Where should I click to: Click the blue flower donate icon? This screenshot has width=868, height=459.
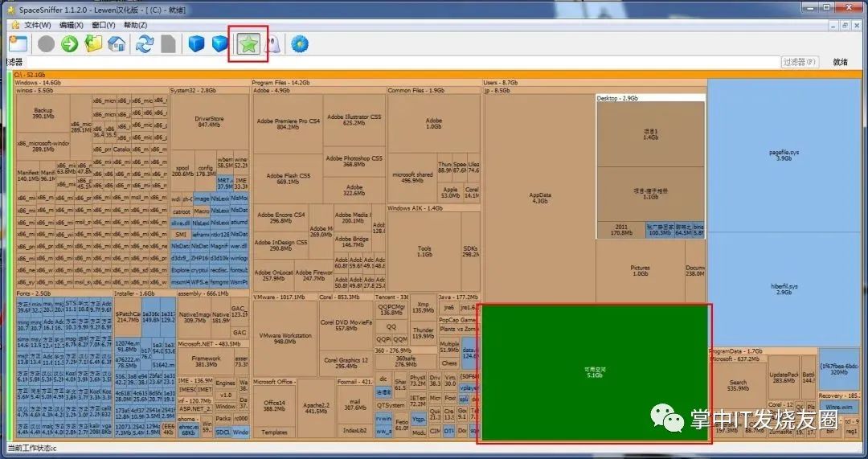click(300, 44)
